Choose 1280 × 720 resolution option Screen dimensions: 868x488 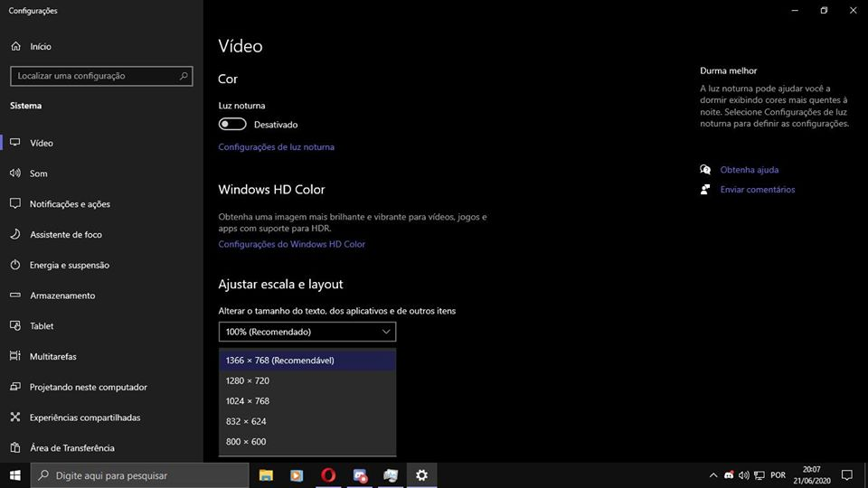[x=307, y=380]
